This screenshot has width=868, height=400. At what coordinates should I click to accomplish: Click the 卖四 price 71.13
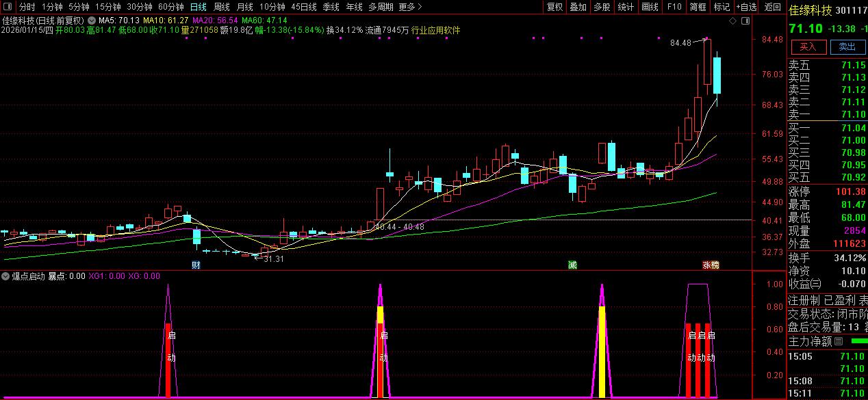point(854,78)
